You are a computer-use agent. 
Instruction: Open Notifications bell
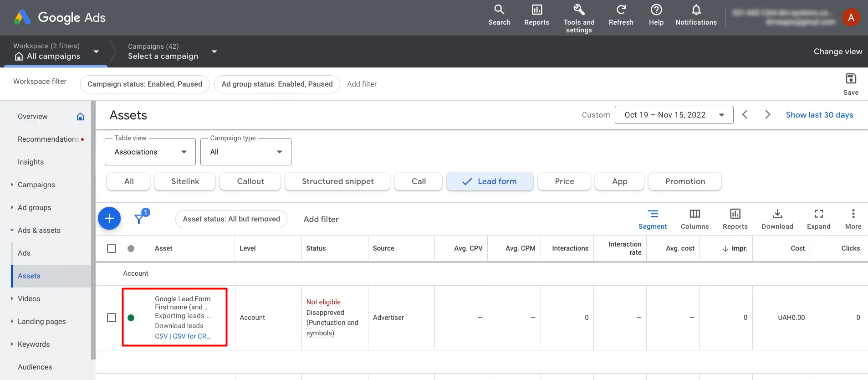pos(696,10)
